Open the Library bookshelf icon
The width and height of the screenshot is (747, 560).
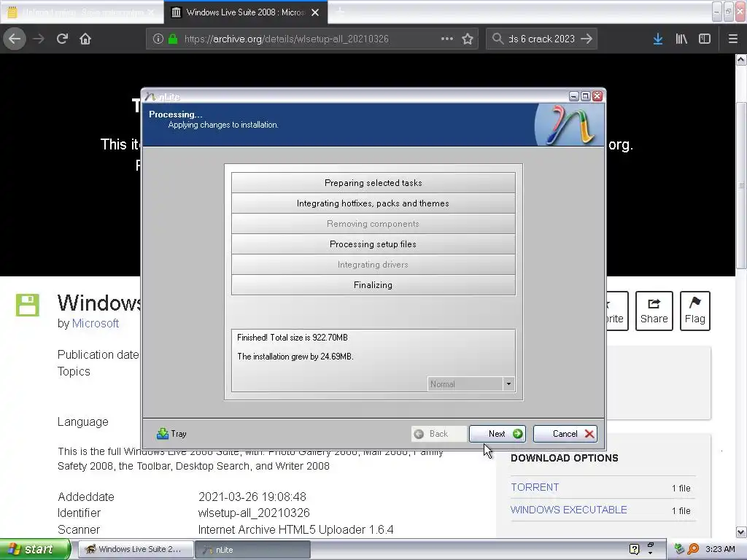(681, 39)
